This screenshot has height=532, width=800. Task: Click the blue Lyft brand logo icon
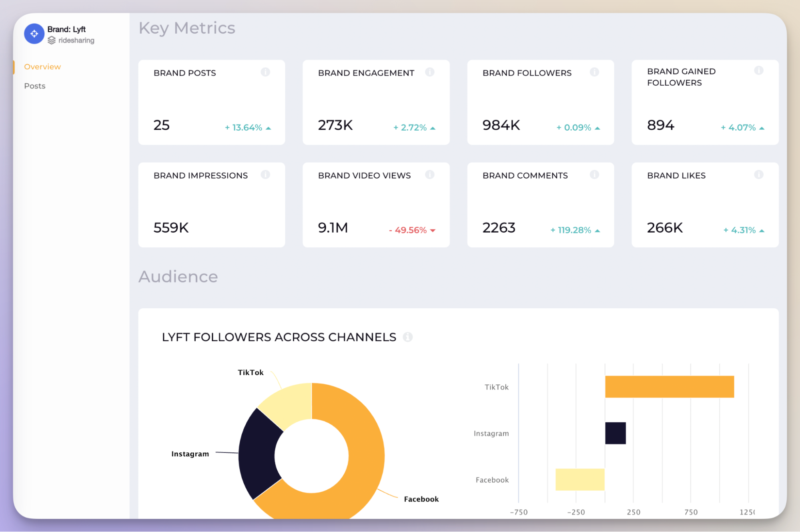click(34, 34)
